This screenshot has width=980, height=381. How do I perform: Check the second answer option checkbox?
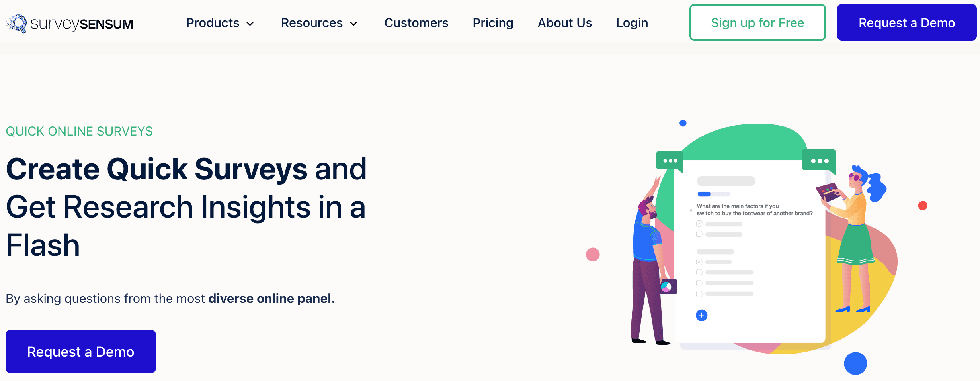(x=699, y=234)
